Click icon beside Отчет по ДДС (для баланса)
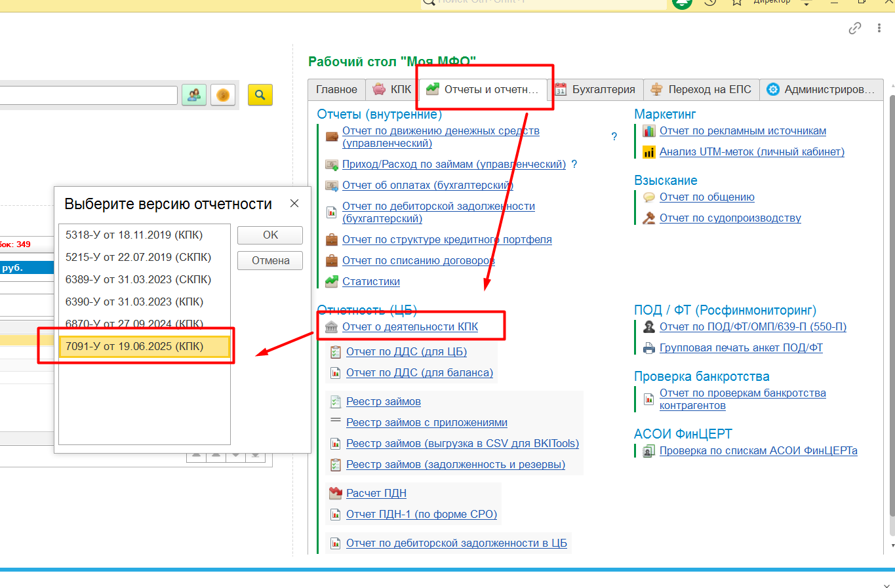This screenshot has height=588, width=895. pos(336,373)
